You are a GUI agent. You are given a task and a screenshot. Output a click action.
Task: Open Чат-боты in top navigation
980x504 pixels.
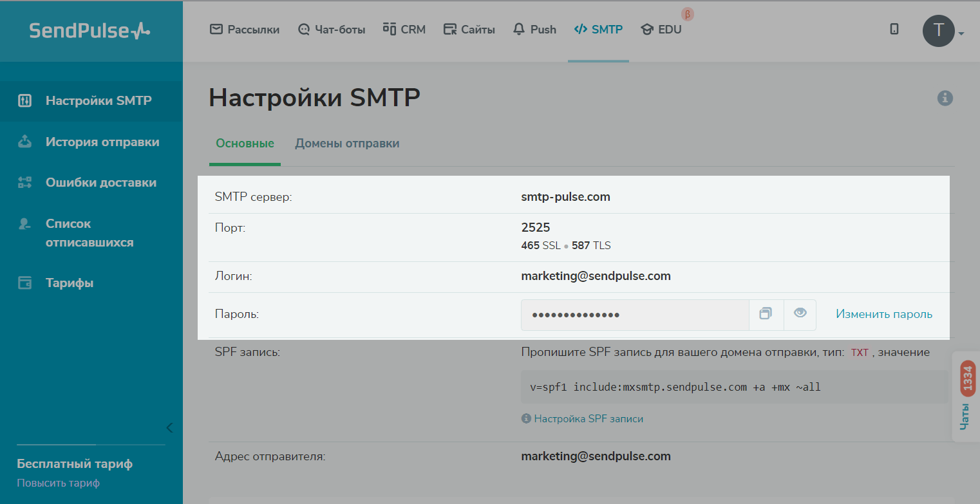coord(332,30)
